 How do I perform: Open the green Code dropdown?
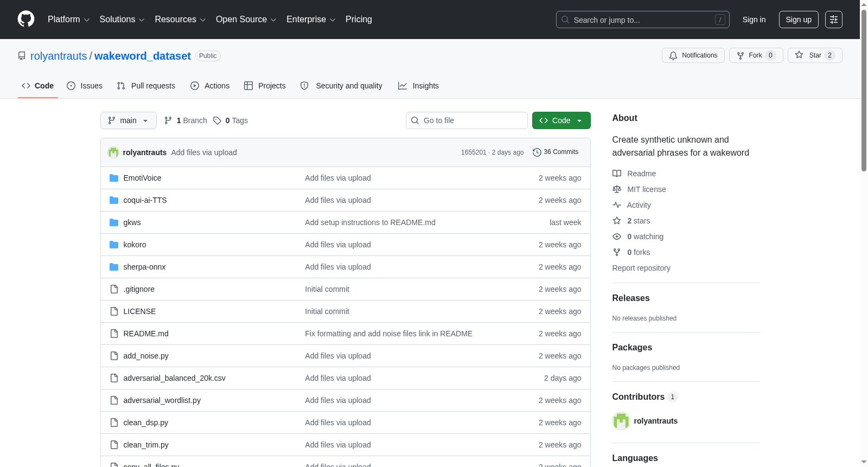(x=561, y=120)
